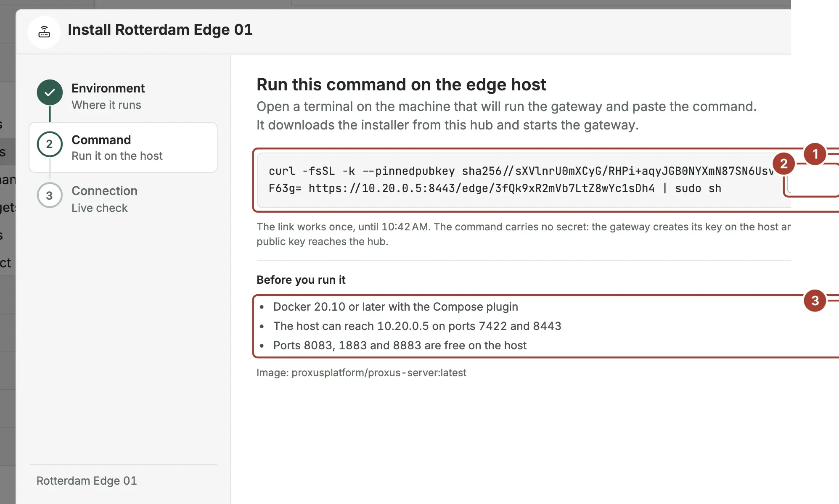Viewport: 839px width, 504px height.
Task: Click the 'Rotterdam Edge 01' footer label
Action: tap(87, 481)
